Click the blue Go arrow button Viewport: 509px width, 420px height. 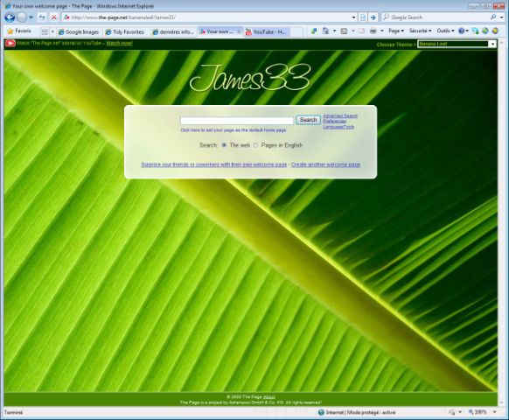[373, 17]
